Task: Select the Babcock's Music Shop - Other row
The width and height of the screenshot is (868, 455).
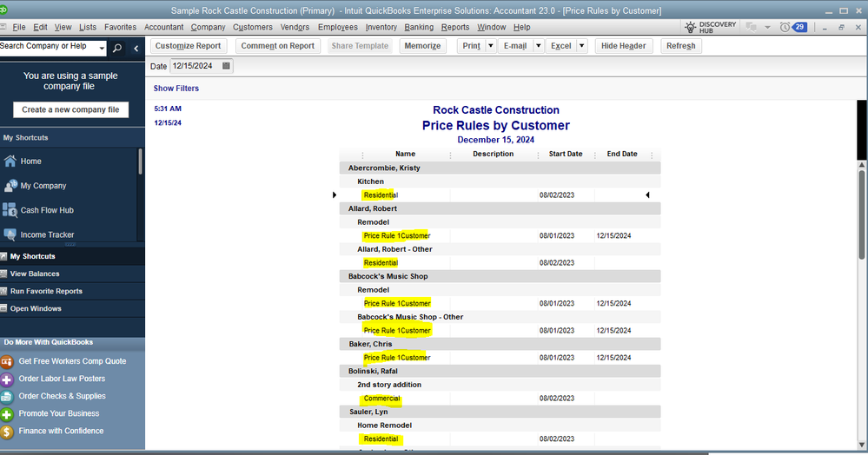Action: pyautogui.click(x=500, y=317)
